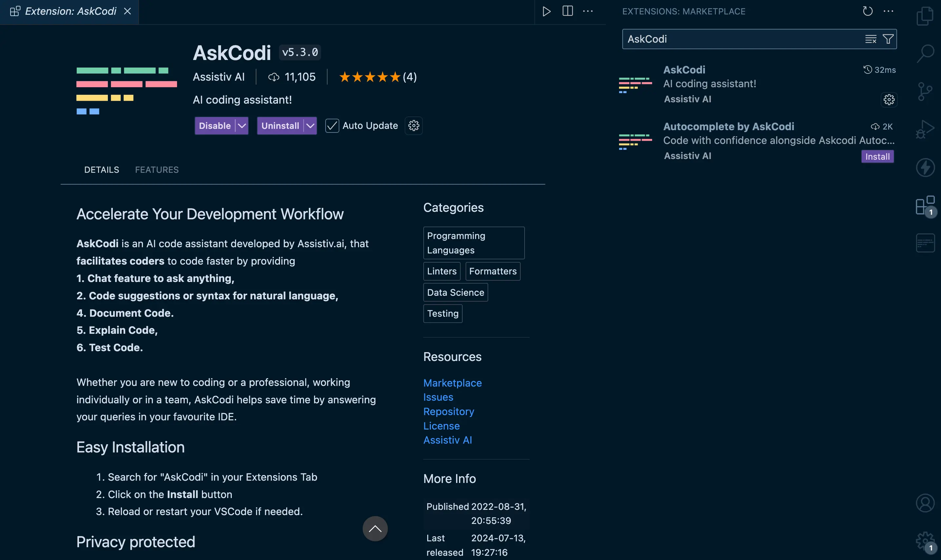Refresh the extensions marketplace list

(x=868, y=11)
